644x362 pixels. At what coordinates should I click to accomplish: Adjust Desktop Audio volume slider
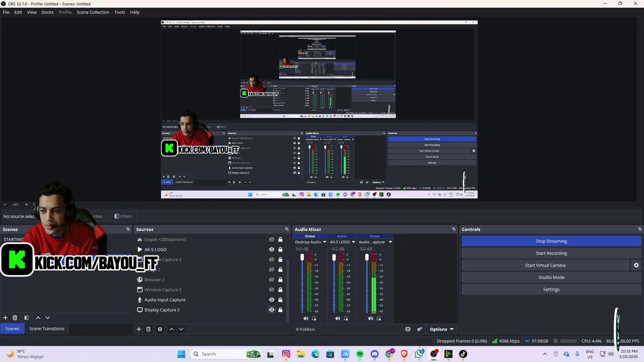coord(302,258)
